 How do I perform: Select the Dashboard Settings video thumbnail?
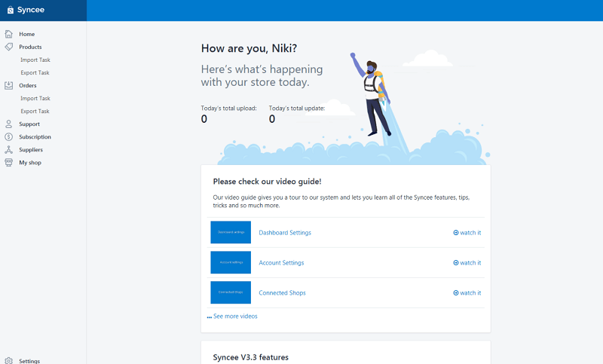pos(231,232)
